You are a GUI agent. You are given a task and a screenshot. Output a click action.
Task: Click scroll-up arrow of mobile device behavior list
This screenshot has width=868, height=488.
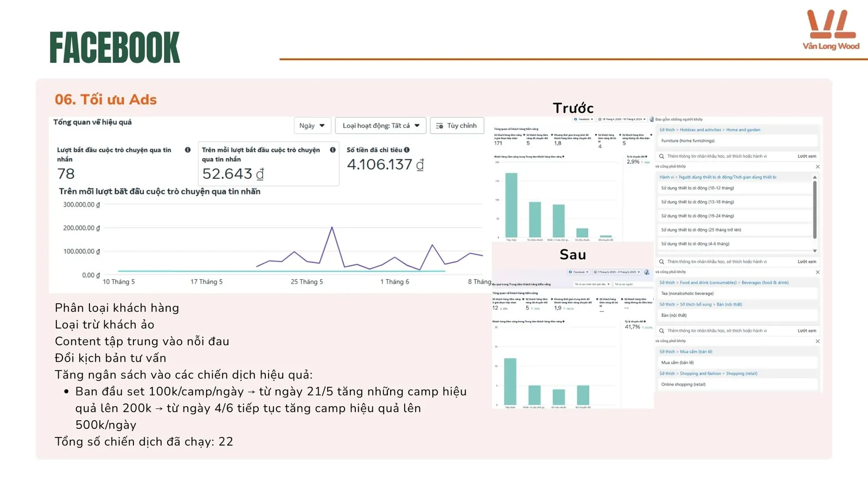pyautogui.click(x=815, y=177)
